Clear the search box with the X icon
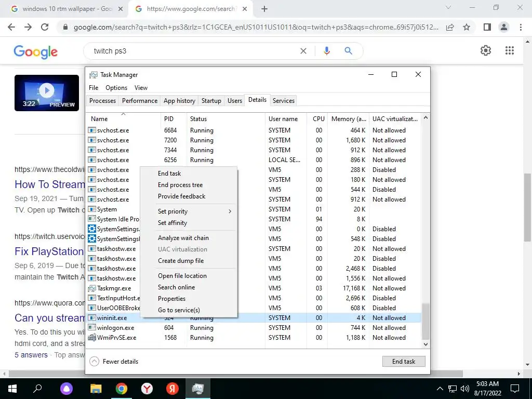This screenshot has width=532, height=399. (x=303, y=51)
